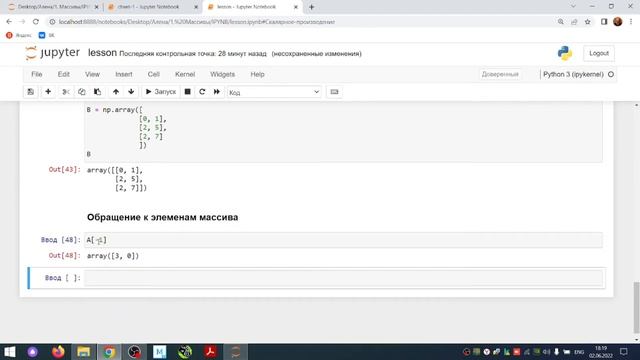This screenshot has width=640, height=360.
Task: Open the notification center in the system tray
Action: coord(624,352)
